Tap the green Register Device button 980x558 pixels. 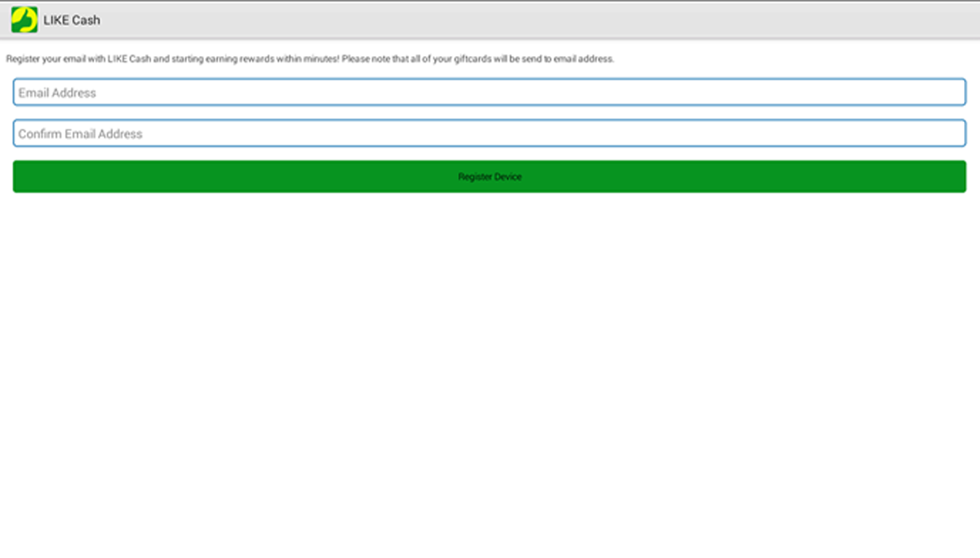[489, 176]
